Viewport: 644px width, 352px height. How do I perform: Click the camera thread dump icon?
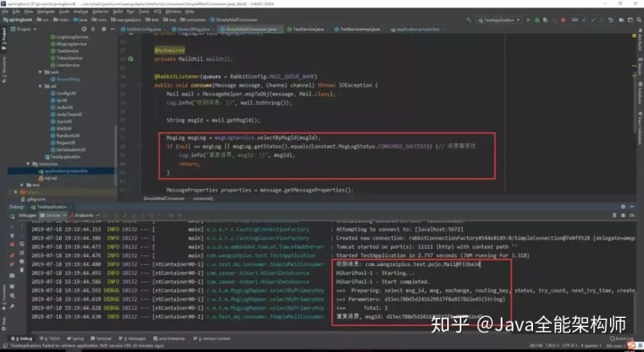(x=12, y=275)
